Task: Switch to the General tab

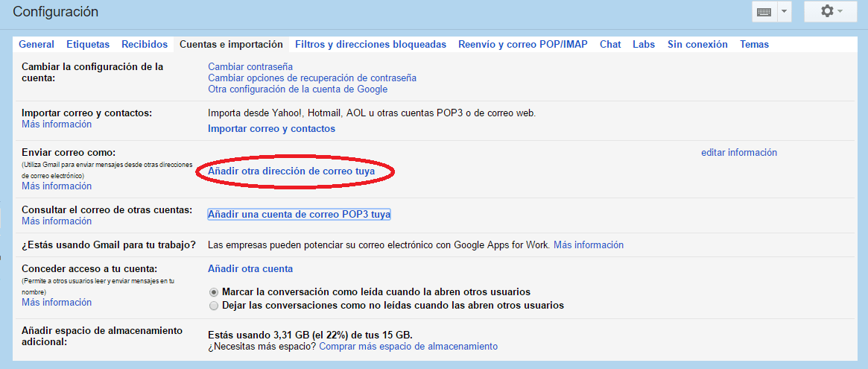Action: (x=37, y=45)
